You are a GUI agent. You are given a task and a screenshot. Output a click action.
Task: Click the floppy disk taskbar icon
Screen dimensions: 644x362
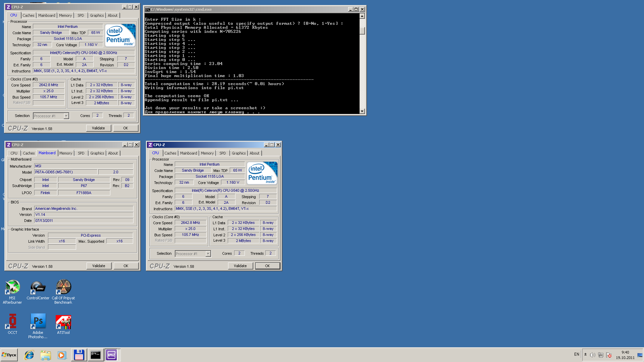(79, 355)
